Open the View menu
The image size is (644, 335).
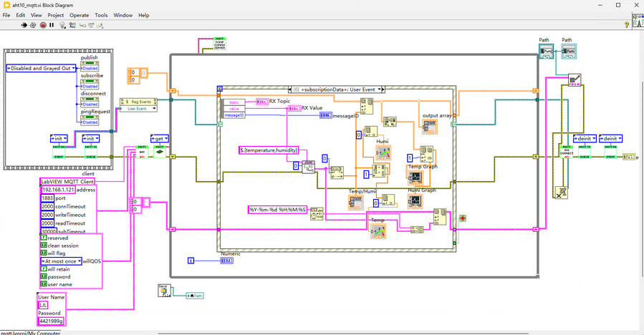[x=36, y=15]
